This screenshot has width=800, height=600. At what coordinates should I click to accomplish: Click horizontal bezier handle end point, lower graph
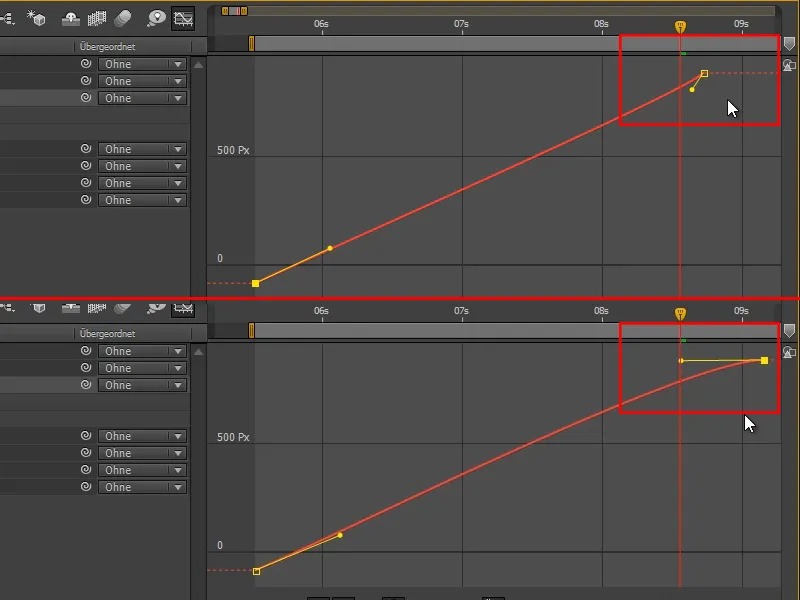(x=681, y=361)
